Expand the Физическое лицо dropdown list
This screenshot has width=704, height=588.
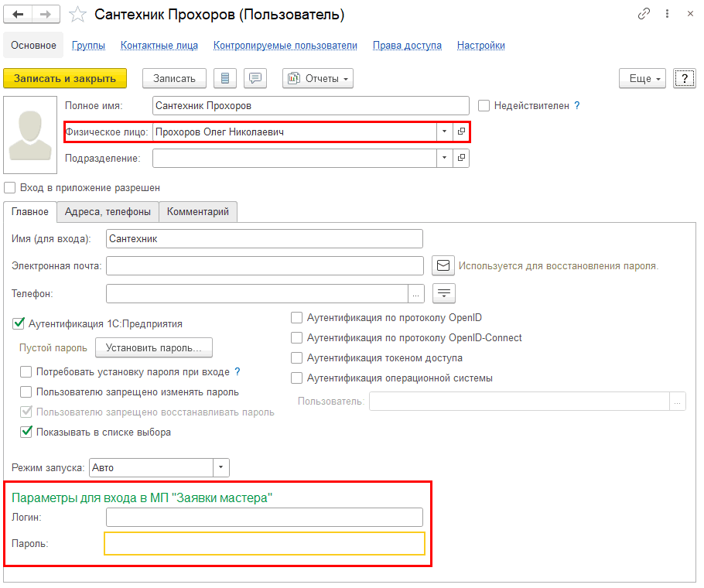[444, 132]
